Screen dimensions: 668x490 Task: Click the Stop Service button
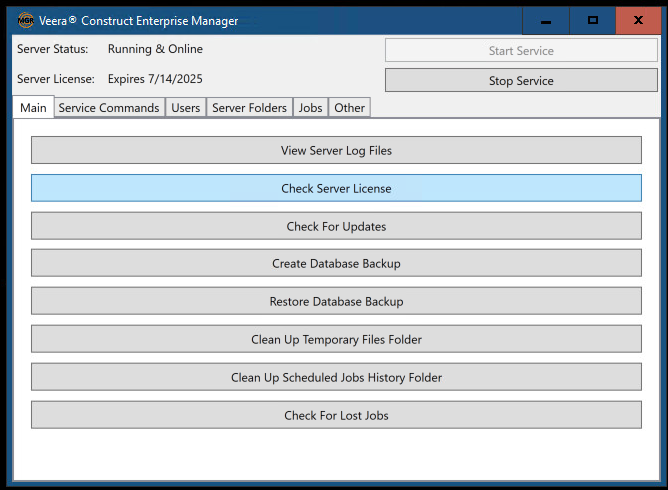(521, 80)
